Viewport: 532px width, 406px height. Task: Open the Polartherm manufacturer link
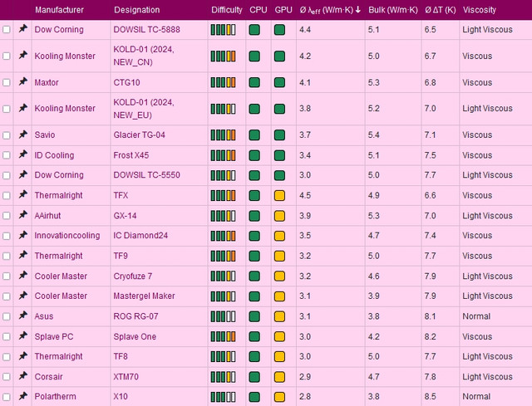[56, 396]
